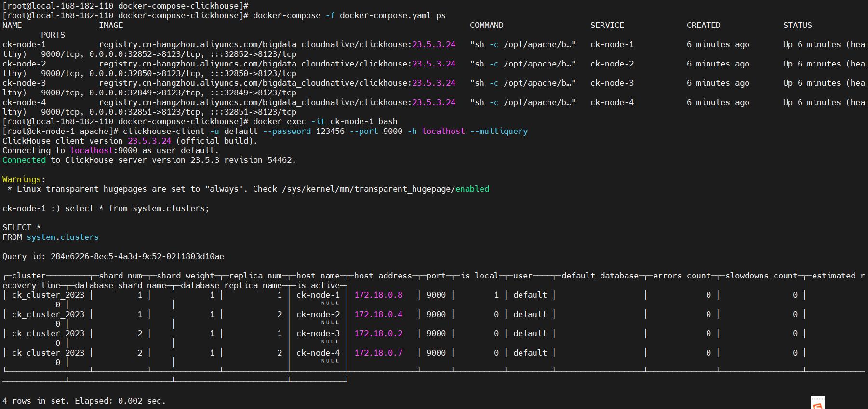The image size is (868, 409).
Task: Click the Sogou input method icon
Action: [x=817, y=403]
